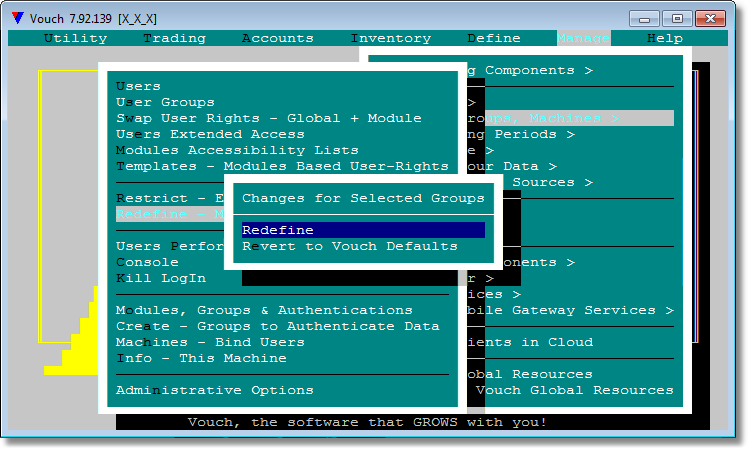Viewport: 748px width, 450px height.
Task: Open Console
Action: [x=147, y=262]
